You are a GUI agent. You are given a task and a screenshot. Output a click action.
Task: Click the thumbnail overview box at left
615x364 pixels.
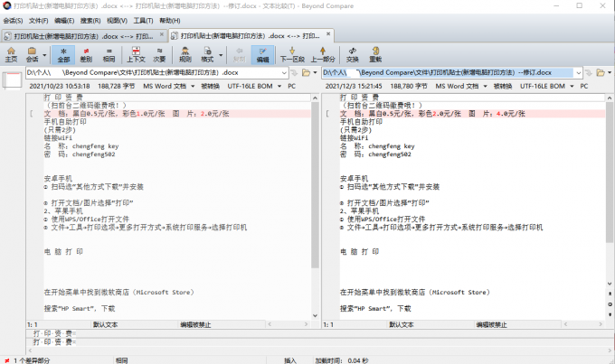(x=12, y=79)
